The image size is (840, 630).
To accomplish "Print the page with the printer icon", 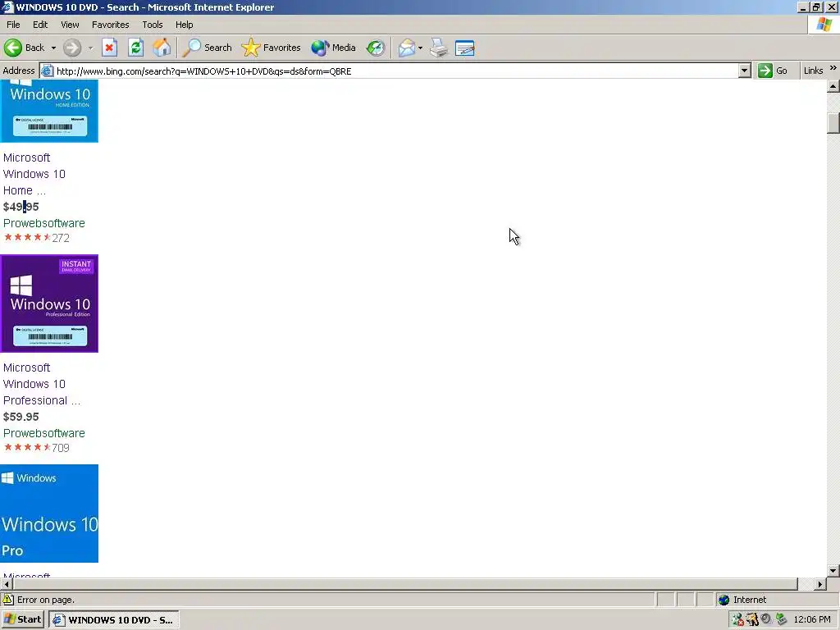I will (439, 48).
